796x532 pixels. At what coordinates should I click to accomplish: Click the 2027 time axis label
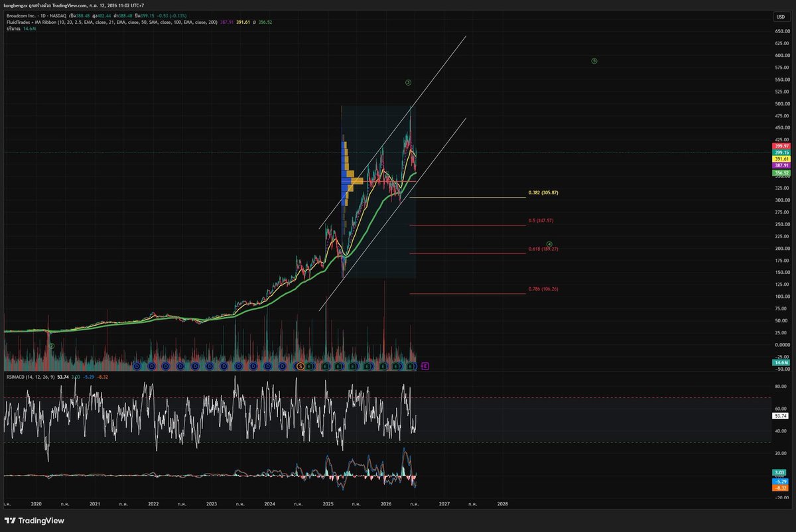tap(444, 504)
